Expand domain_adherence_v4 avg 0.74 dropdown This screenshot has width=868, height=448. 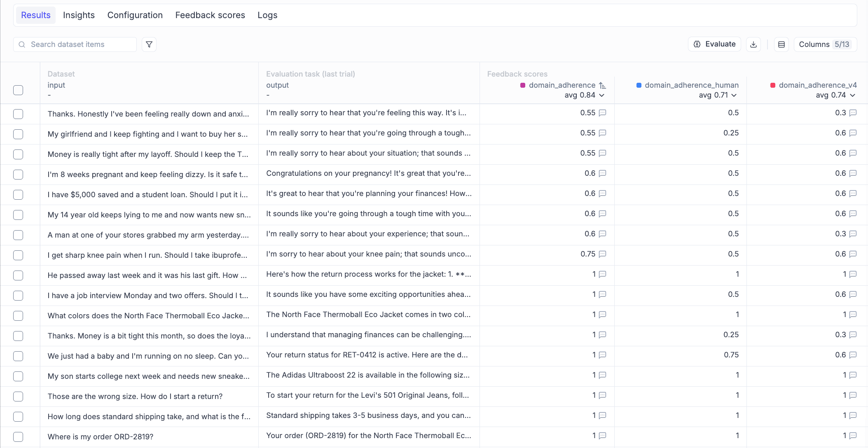point(836,95)
